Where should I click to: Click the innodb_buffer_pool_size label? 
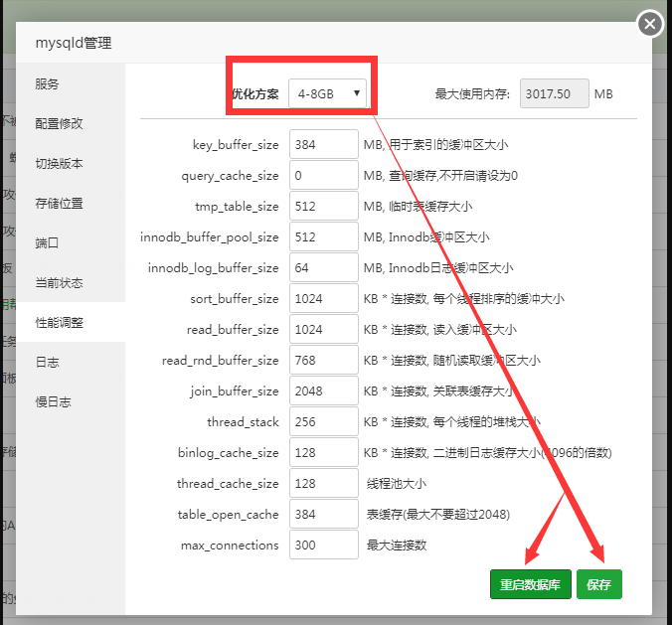210,237
